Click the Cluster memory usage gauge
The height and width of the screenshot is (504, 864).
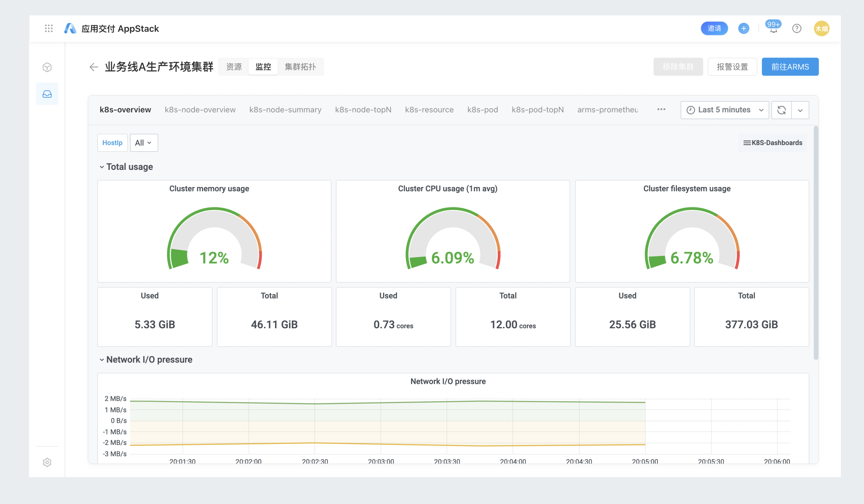(214, 238)
